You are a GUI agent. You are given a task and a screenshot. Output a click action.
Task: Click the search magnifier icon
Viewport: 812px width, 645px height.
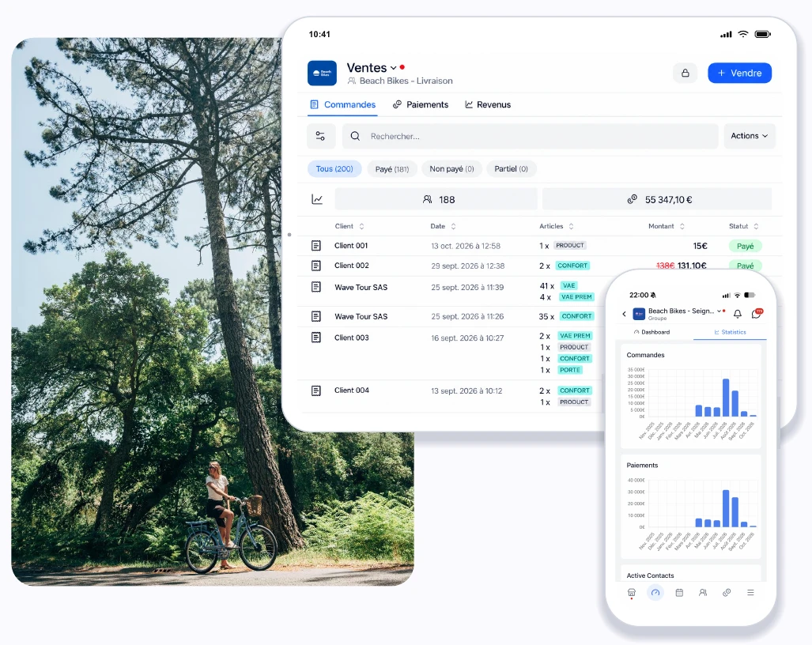(355, 136)
